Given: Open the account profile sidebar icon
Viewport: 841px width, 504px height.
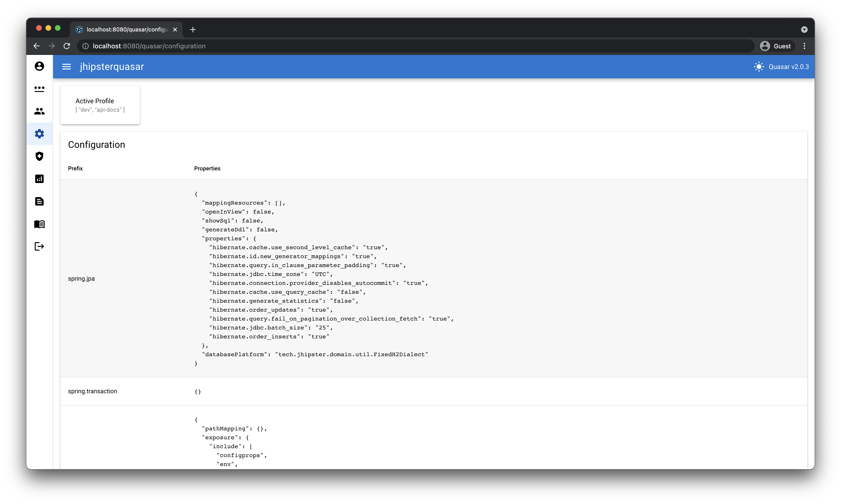Looking at the screenshot, I should click(39, 66).
